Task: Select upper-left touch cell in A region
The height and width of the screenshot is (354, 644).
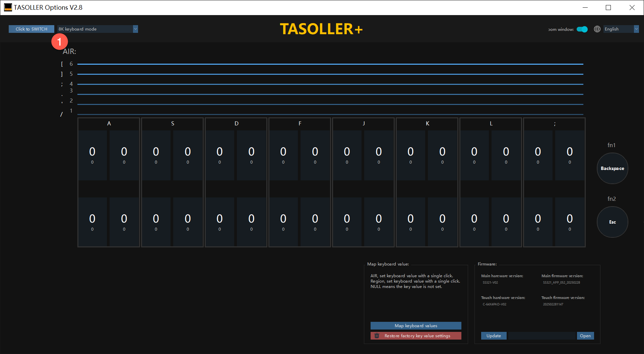Action: [x=92, y=155]
